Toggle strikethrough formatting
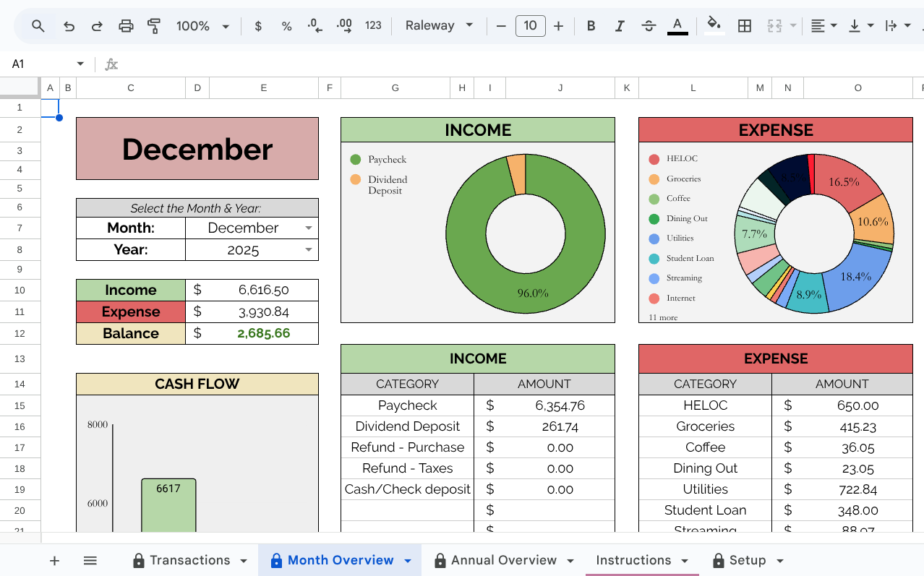 (x=649, y=26)
